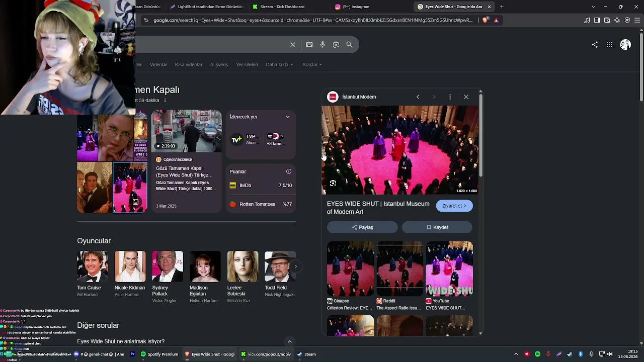Open Steam from the taskbar

(x=307, y=354)
